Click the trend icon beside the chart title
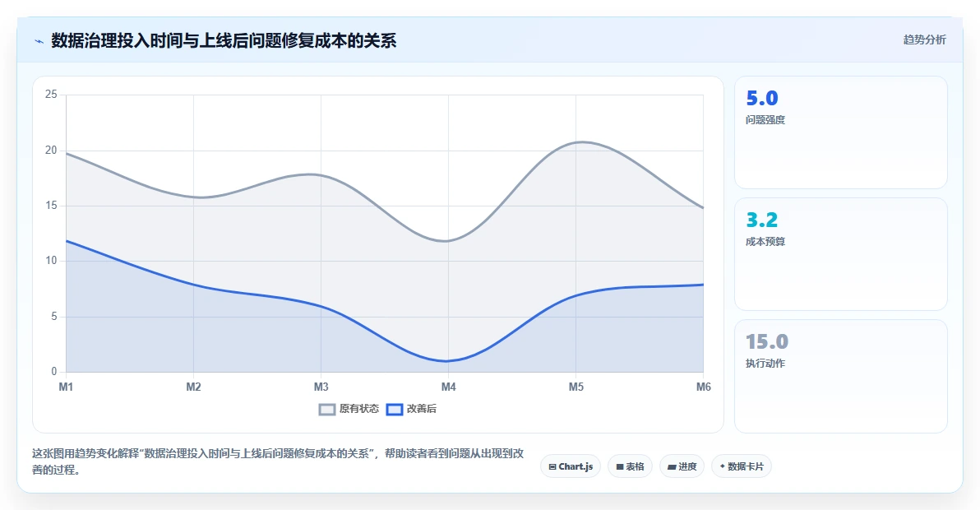Image resolution: width=980 pixels, height=510 pixels. click(x=39, y=42)
